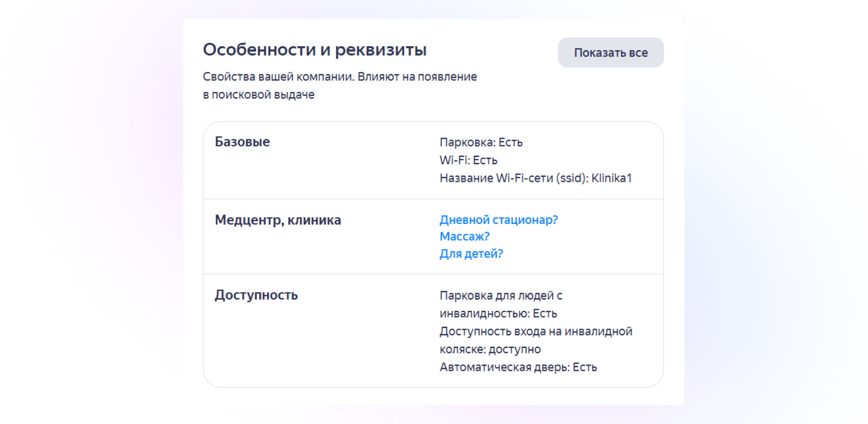Click the "Медцентр, клиника" section heading
Screen dimensions: 868x424
coord(278,220)
